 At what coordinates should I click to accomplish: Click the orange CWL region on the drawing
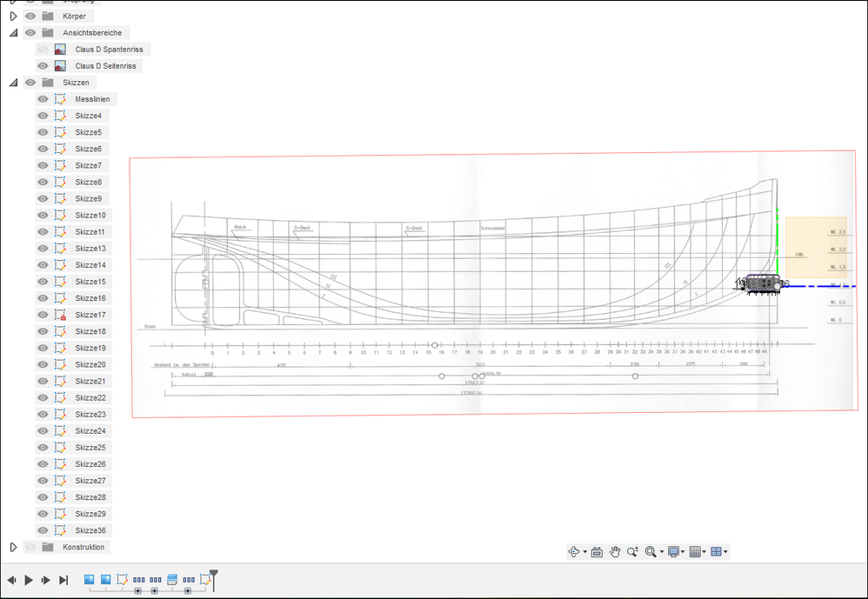click(816, 247)
